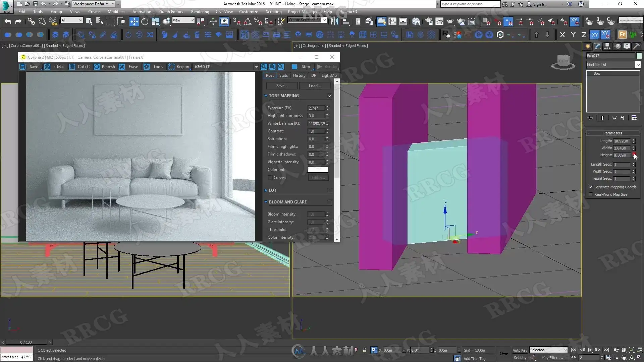Enable the Bloom and Glare checkbox
644x362 pixels.
pos(330,202)
